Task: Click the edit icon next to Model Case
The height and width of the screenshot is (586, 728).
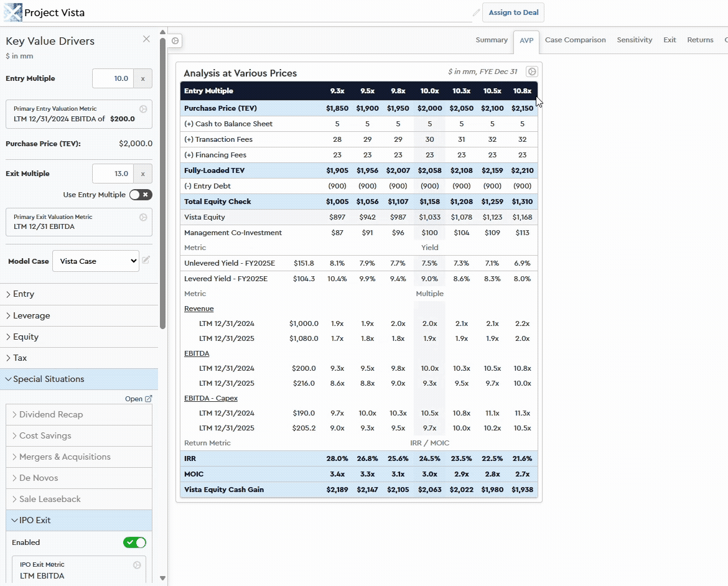Action: (146, 260)
